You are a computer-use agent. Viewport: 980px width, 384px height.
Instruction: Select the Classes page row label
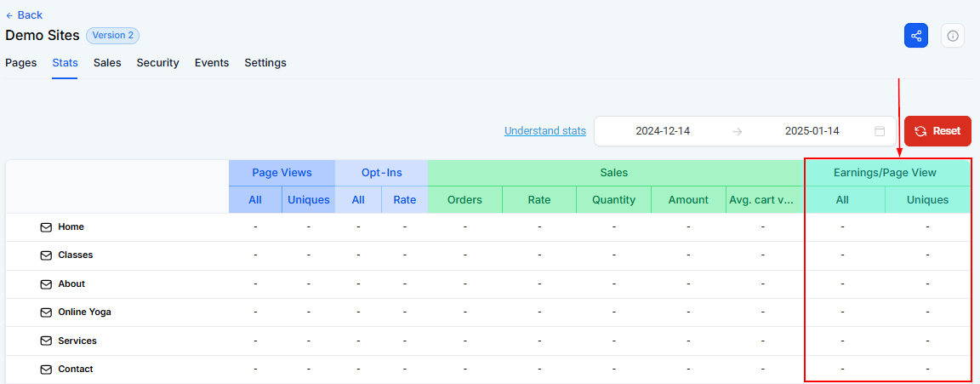(76, 255)
